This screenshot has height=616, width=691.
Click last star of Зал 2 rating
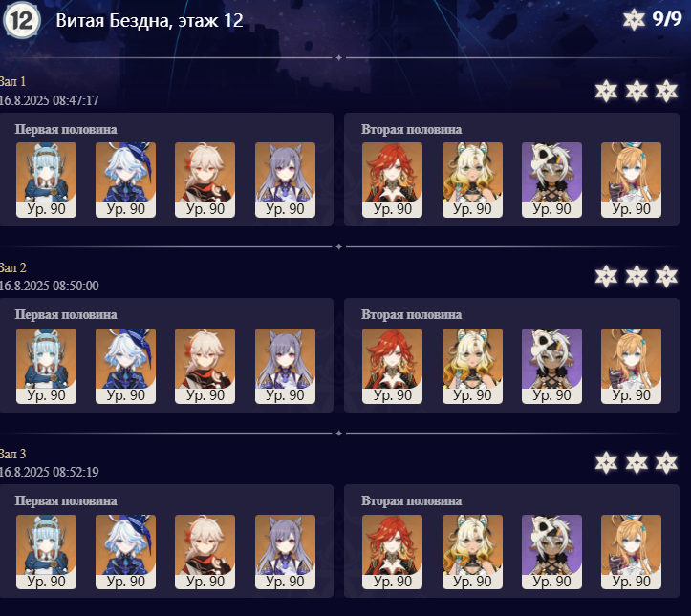[666, 277]
